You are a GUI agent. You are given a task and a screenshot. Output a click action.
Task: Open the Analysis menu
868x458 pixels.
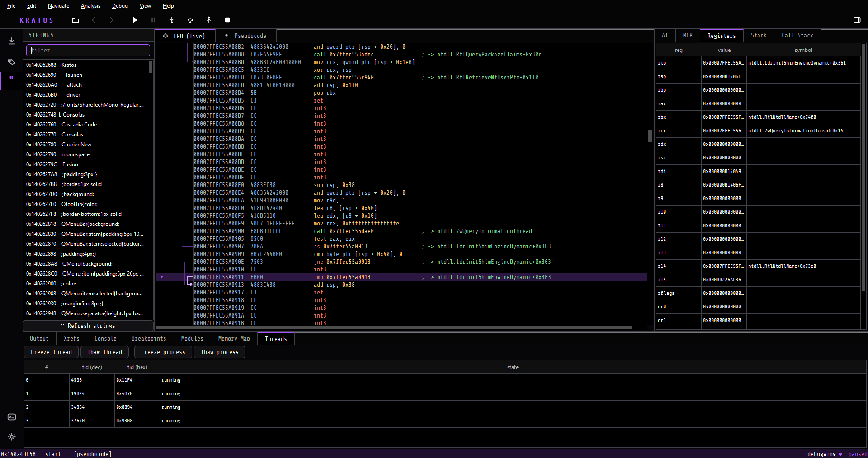tap(90, 6)
